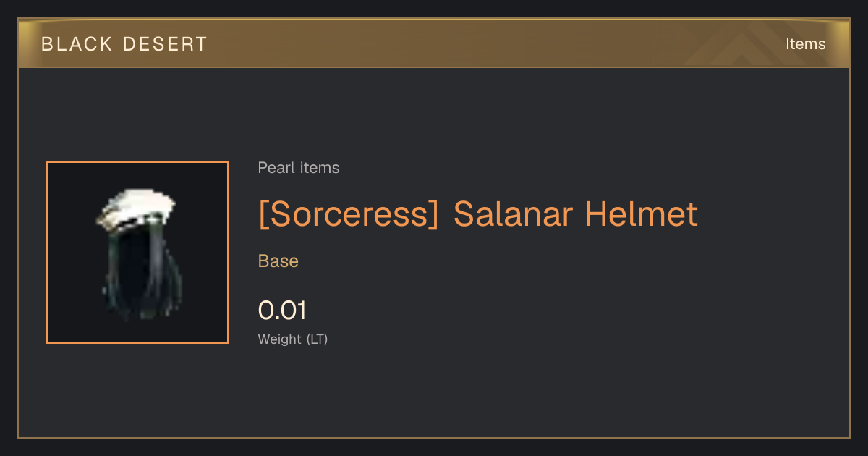Image resolution: width=868 pixels, height=456 pixels.
Task: Select the Pearl items category label
Action: coord(299,168)
